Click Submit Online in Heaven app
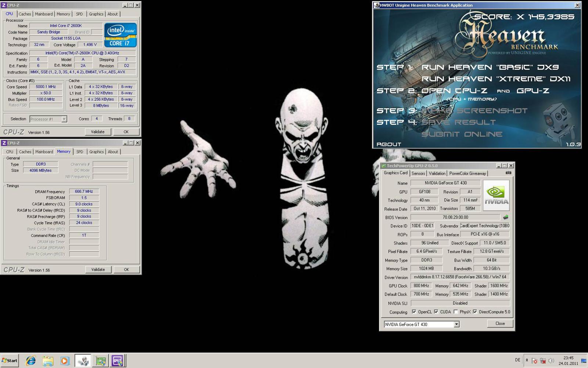 click(x=462, y=134)
